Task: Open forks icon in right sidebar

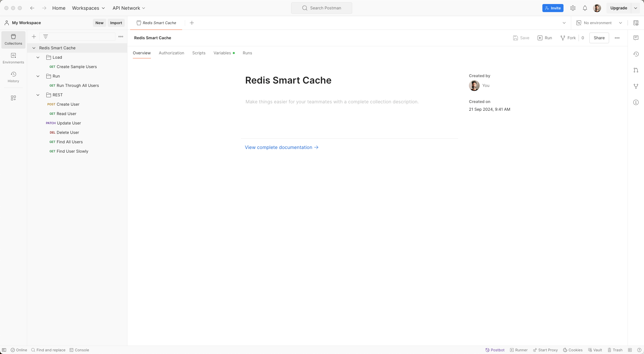Action: [636, 86]
